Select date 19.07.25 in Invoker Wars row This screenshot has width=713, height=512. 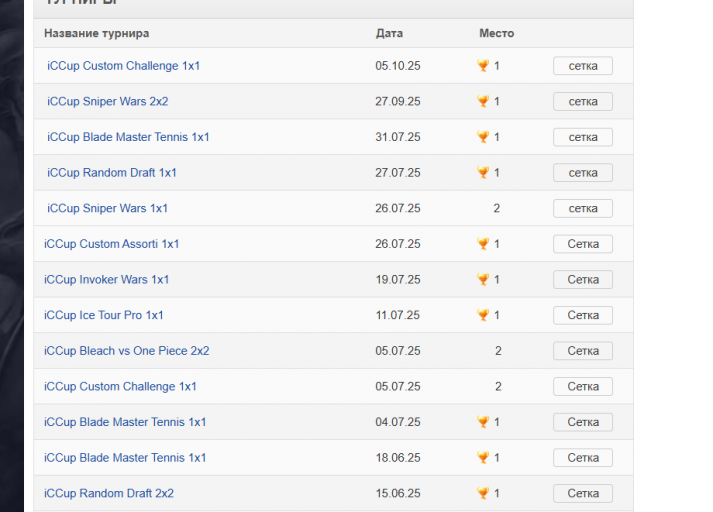click(x=398, y=280)
